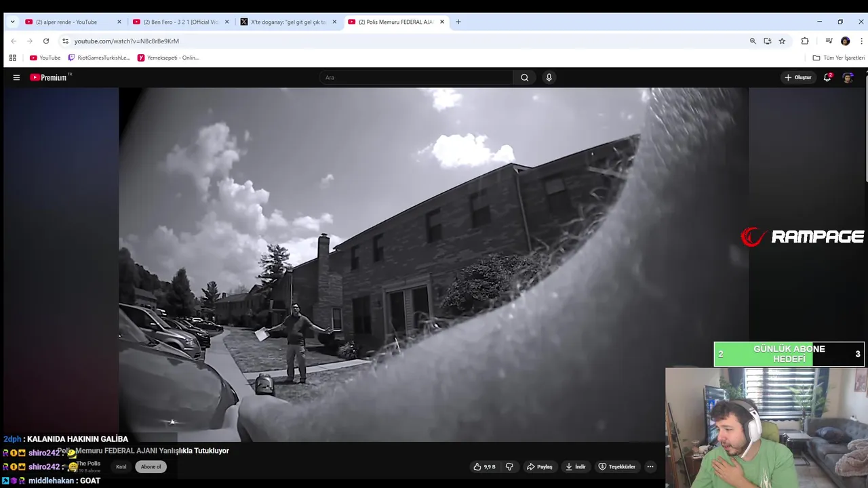Open media controls icon in Chrome toolbar
The height and width of the screenshot is (488, 868).
pos(829,41)
